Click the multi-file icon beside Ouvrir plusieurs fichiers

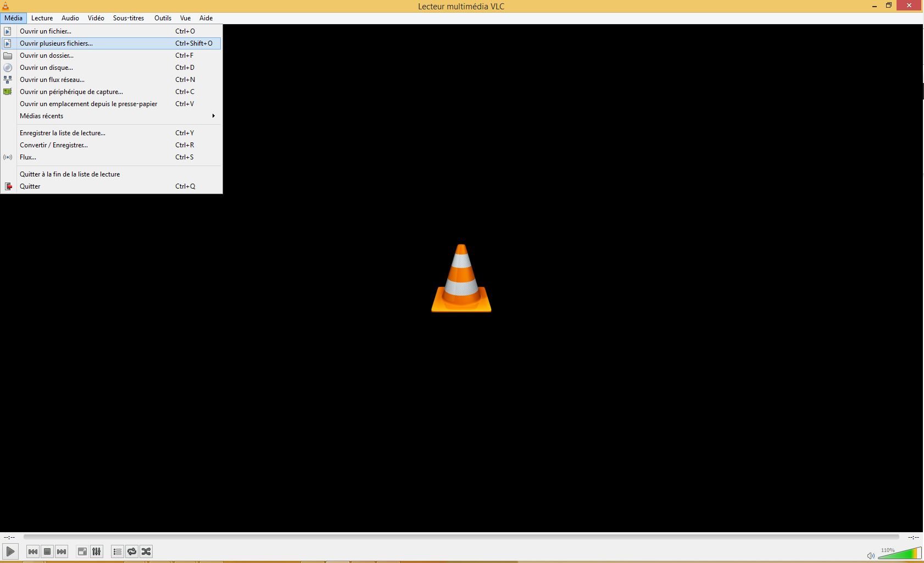coord(8,43)
